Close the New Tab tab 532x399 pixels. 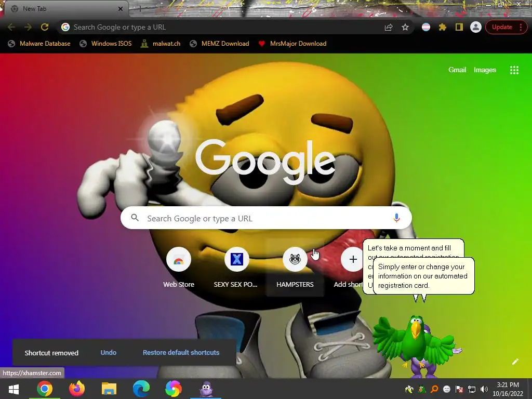click(x=121, y=9)
